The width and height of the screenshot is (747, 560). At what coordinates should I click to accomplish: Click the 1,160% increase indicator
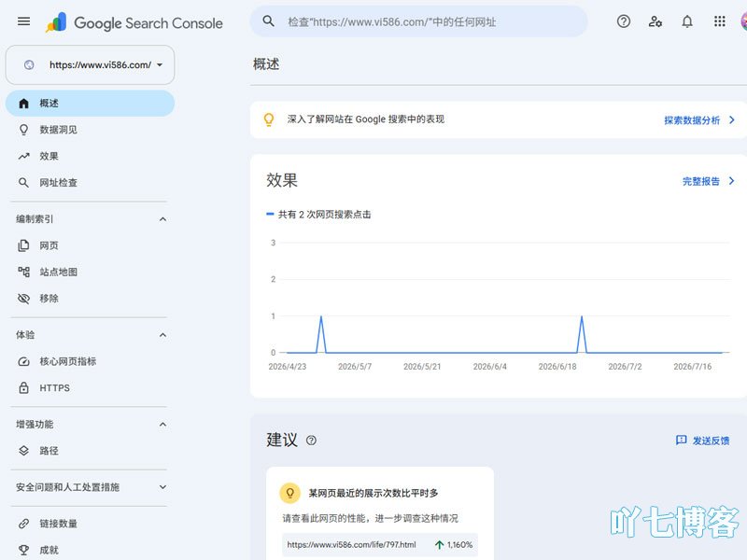coord(454,544)
